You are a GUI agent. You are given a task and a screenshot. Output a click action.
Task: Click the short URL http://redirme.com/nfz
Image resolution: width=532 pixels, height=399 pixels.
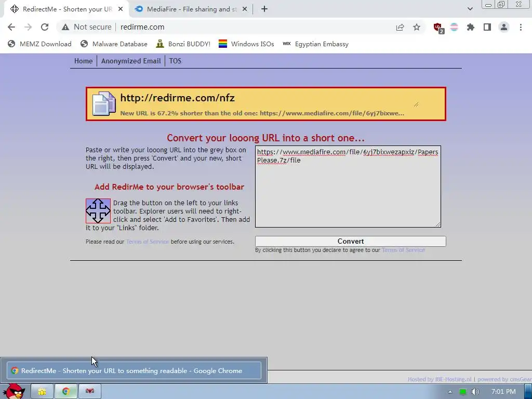[x=178, y=98]
